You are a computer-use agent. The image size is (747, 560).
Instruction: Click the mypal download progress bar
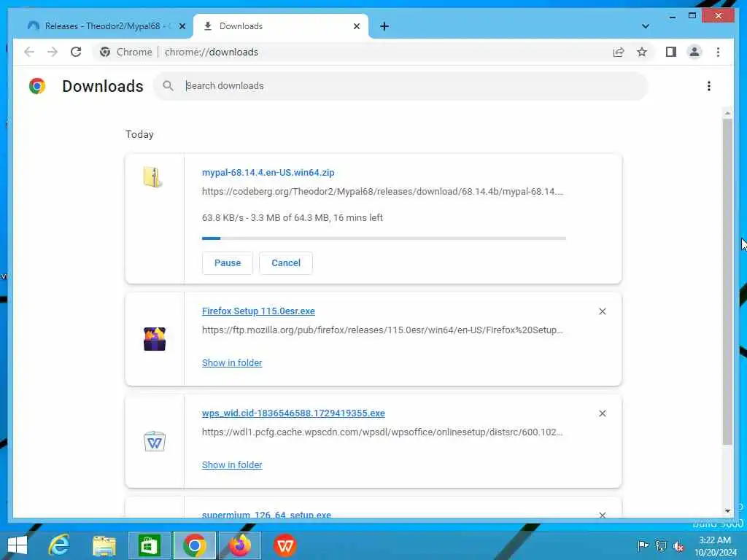coord(384,238)
